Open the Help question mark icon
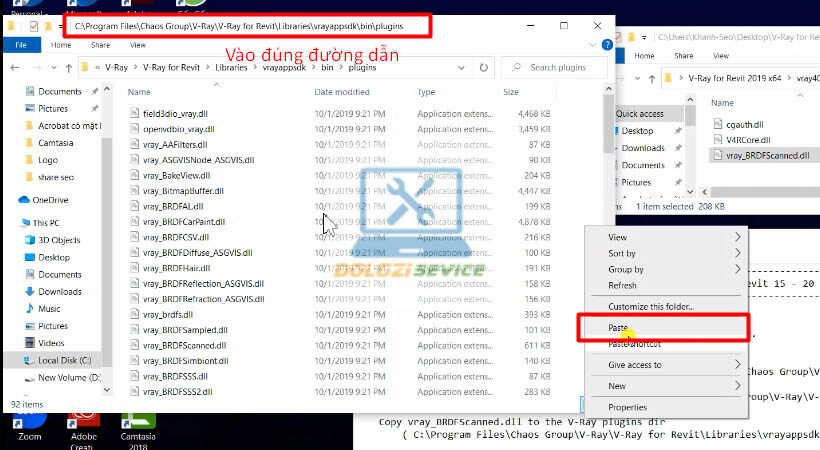 pyautogui.click(x=607, y=45)
